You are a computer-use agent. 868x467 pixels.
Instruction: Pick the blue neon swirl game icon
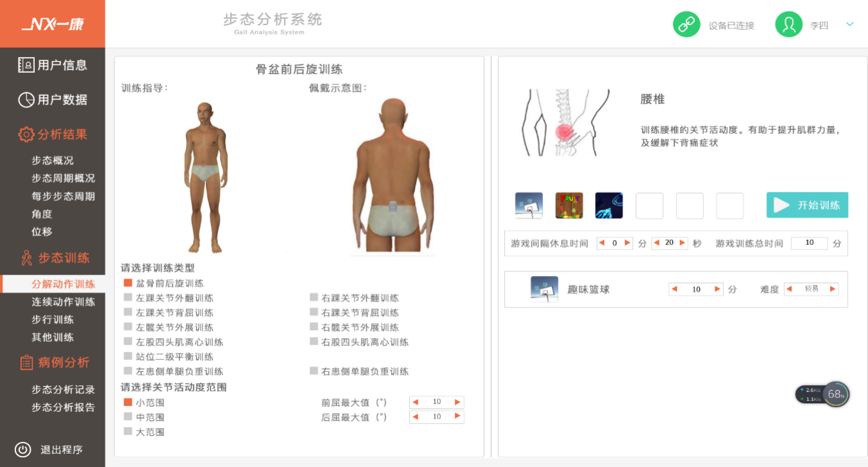tap(609, 206)
